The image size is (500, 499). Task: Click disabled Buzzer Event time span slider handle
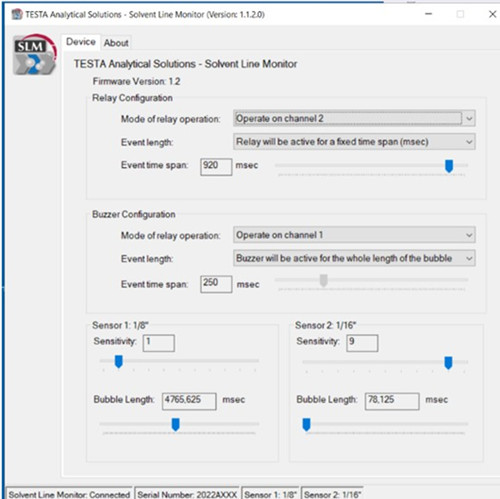point(323,280)
